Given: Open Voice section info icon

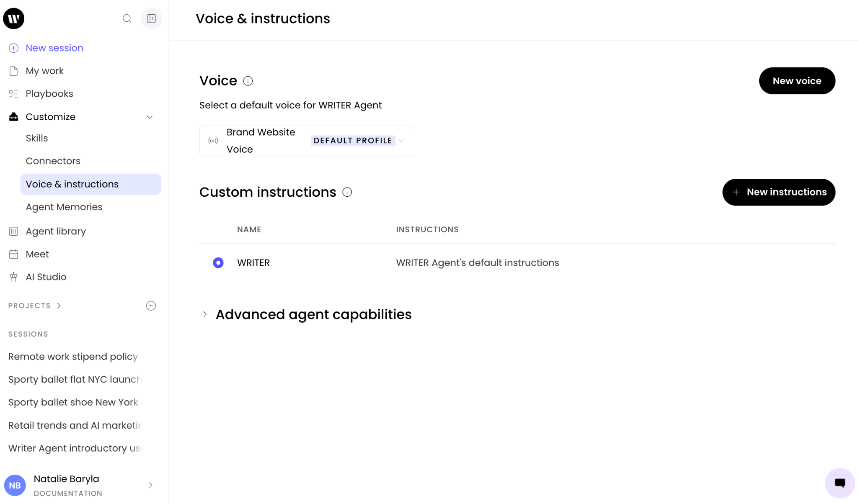Looking at the screenshot, I should coord(248,81).
